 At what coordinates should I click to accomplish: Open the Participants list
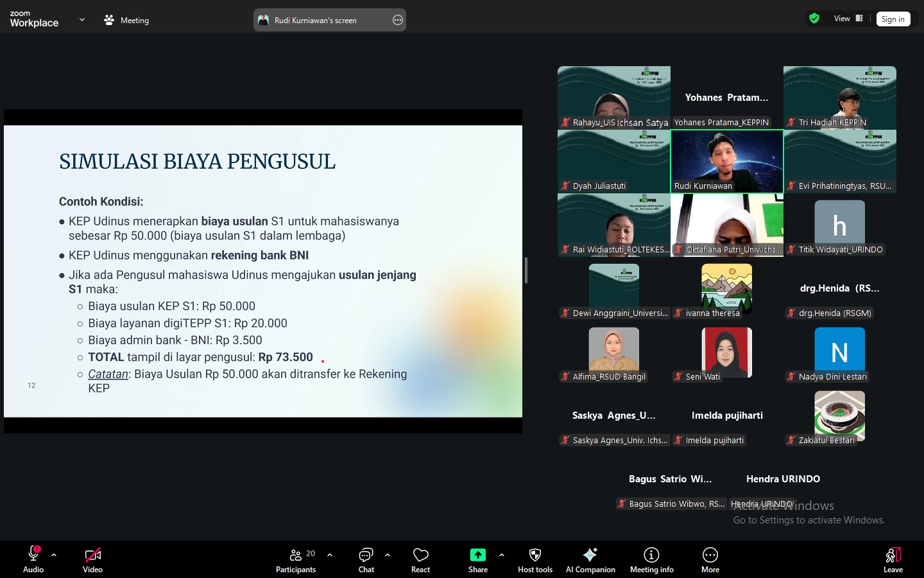296,559
